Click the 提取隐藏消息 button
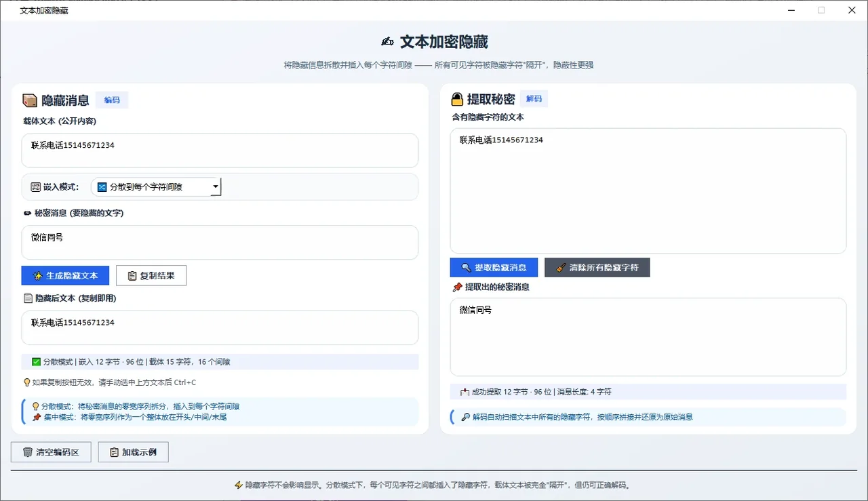 [494, 267]
